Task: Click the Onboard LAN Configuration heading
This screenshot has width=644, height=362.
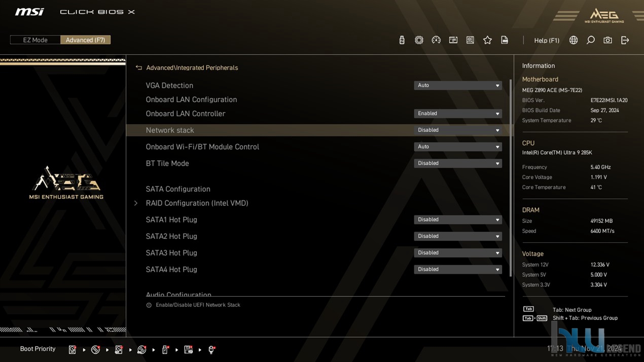Action: click(191, 100)
